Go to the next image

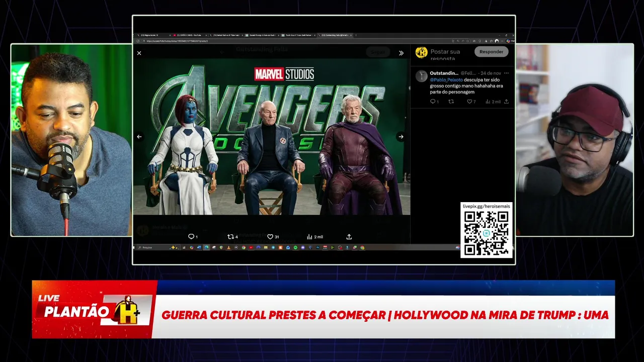tap(401, 137)
